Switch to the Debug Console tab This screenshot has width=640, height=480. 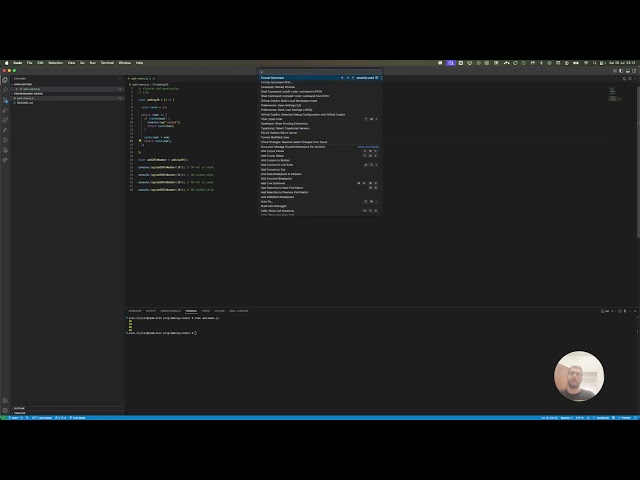171,311
